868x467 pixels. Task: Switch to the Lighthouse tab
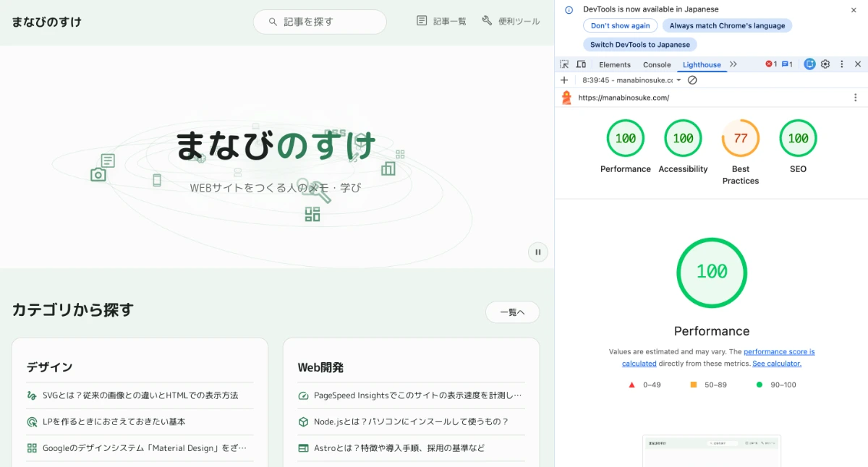(702, 64)
